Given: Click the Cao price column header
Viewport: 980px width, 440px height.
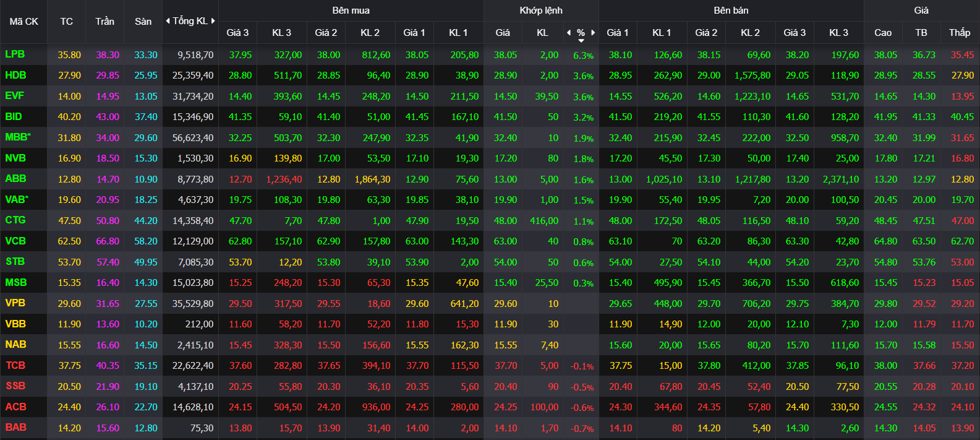Looking at the screenshot, I should (x=883, y=33).
